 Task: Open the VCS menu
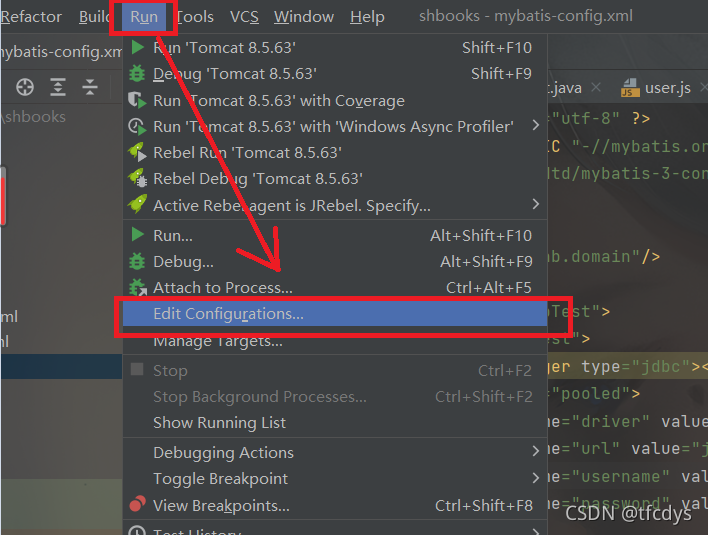(x=244, y=17)
